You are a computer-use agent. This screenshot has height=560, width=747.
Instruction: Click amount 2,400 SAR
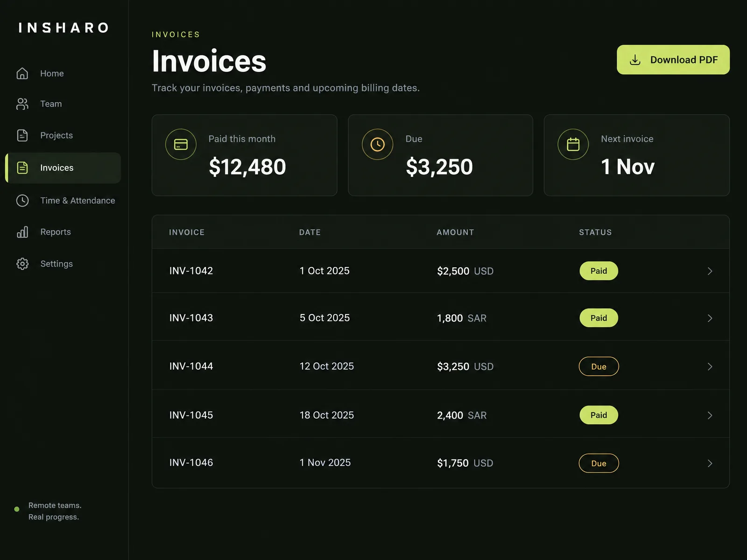(x=462, y=415)
